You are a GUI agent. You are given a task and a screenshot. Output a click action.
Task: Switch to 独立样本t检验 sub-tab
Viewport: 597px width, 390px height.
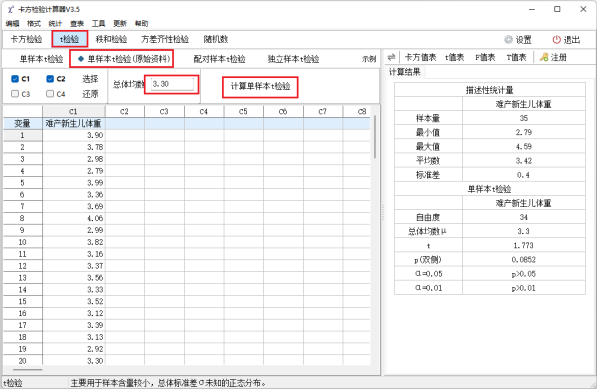point(293,59)
